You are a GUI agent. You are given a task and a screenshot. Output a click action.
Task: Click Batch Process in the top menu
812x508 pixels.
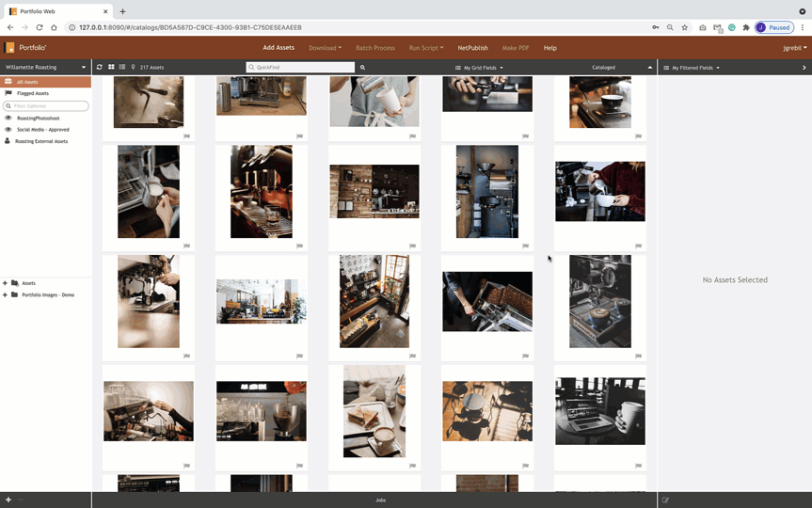375,48
